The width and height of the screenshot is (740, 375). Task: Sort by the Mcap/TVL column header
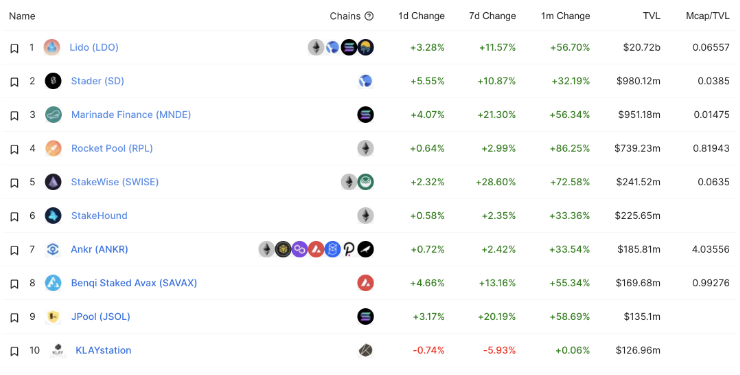(707, 16)
